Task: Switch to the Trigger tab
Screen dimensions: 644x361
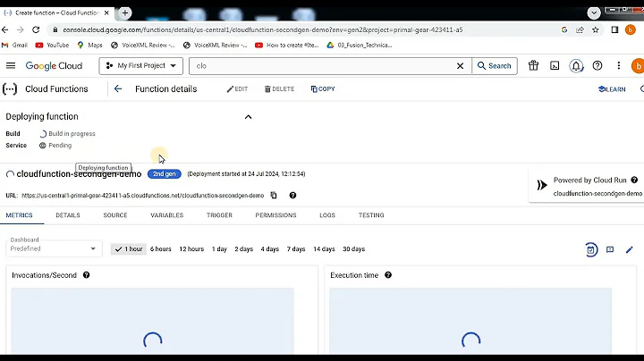Action: 219,215
